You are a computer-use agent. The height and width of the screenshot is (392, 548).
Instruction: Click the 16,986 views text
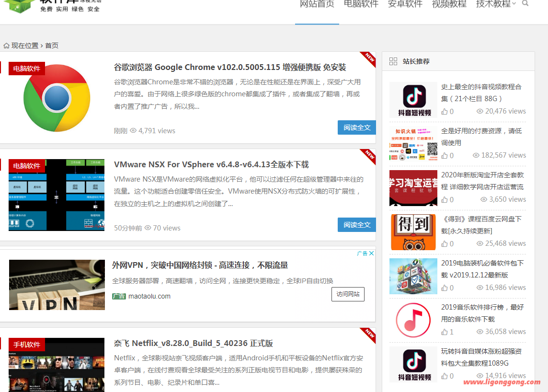click(505, 288)
